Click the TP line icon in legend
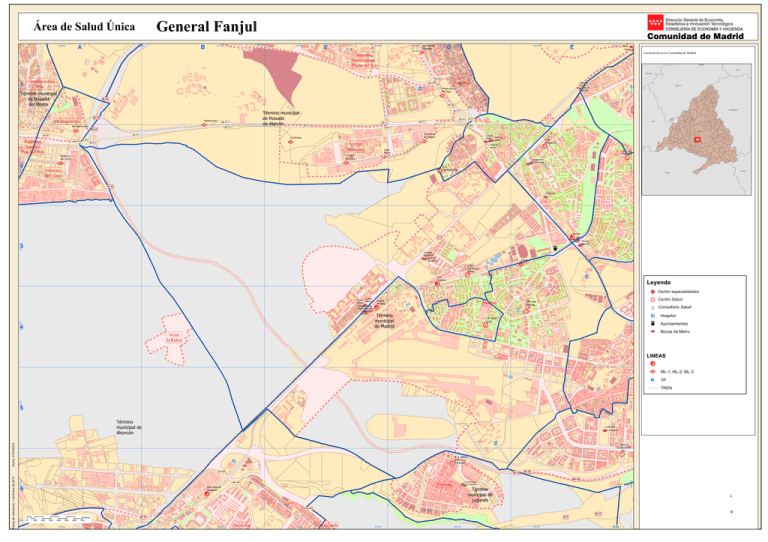This screenshot has height=542, width=768. [653, 380]
